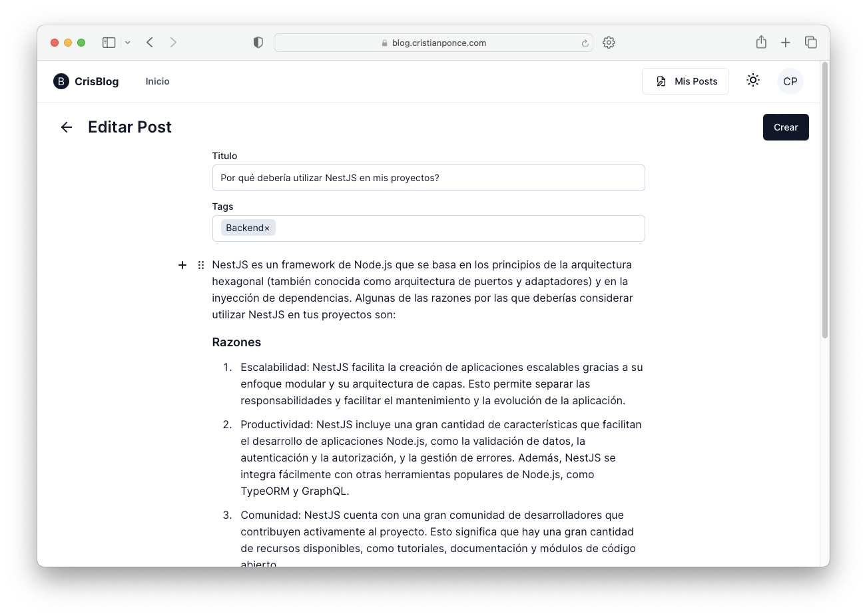This screenshot has width=867, height=616.
Task: Click the CrisBlog logo icon
Action: coord(61,81)
